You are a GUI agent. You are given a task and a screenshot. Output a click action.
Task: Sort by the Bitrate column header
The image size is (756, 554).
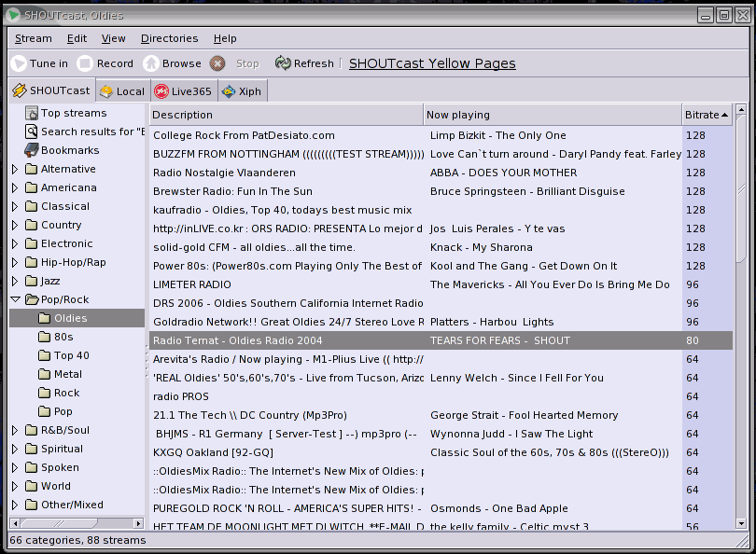click(707, 115)
